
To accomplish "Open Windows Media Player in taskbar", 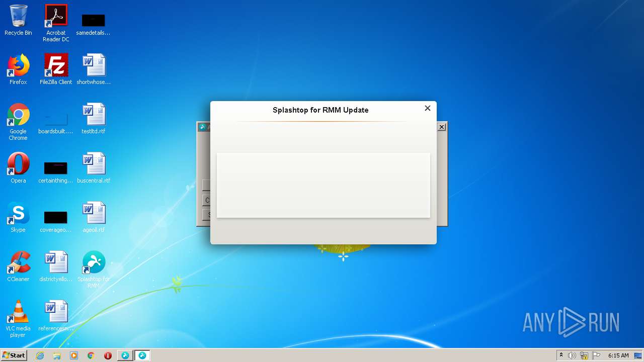I will point(74,355).
